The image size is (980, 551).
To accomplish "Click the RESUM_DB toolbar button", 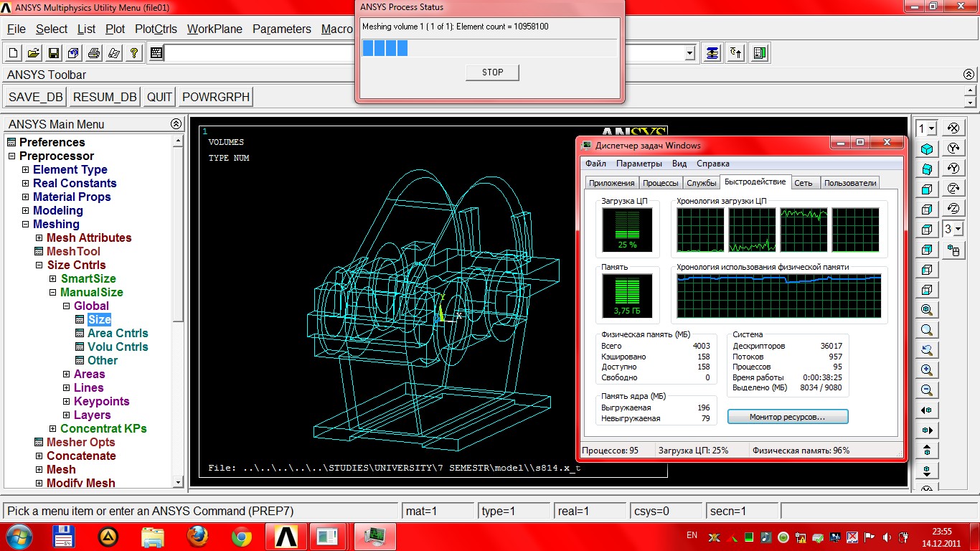I will tap(105, 97).
